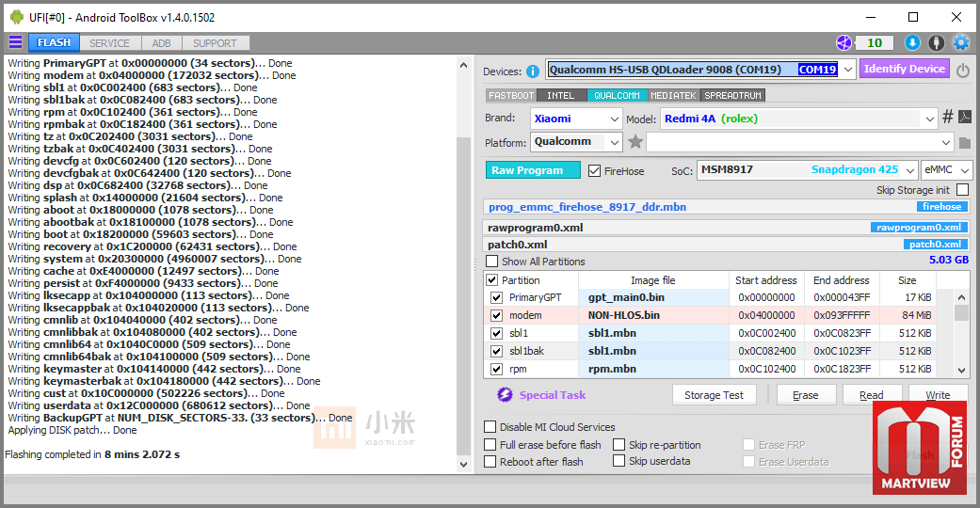Select the SPREADTRUM platform tab
Screen dimensions: 980x508
pos(733,96)
